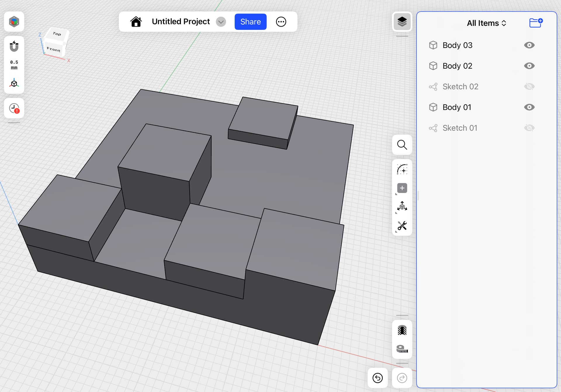Click the Top face of view cube

pos(57,34)
